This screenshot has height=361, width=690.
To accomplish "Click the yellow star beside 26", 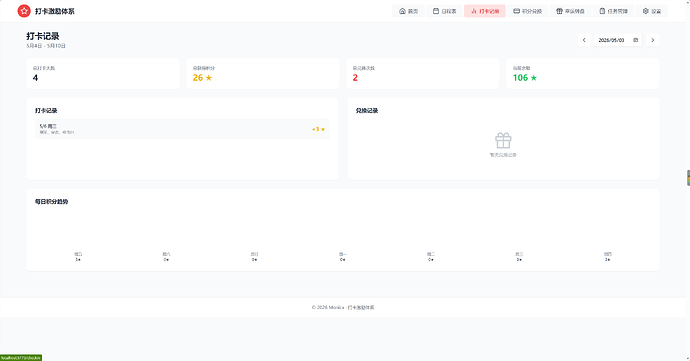I will pos(209,78).
